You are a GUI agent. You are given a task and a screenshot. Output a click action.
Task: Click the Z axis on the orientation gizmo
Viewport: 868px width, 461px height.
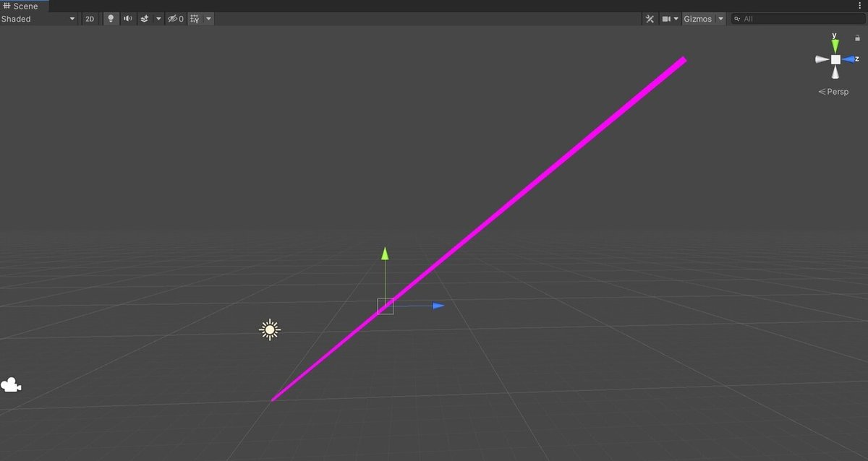(851, 60)
